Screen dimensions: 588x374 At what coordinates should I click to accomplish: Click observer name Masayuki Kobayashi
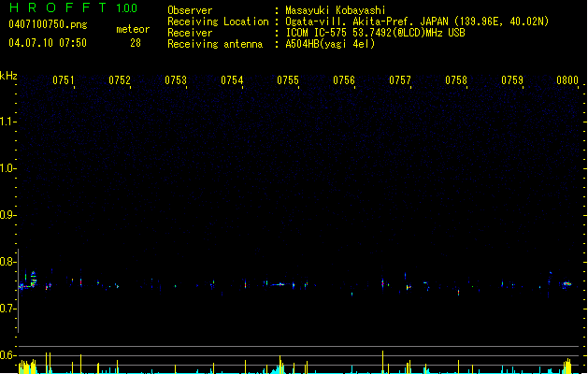pyautogui.click(x=336, y=10)
